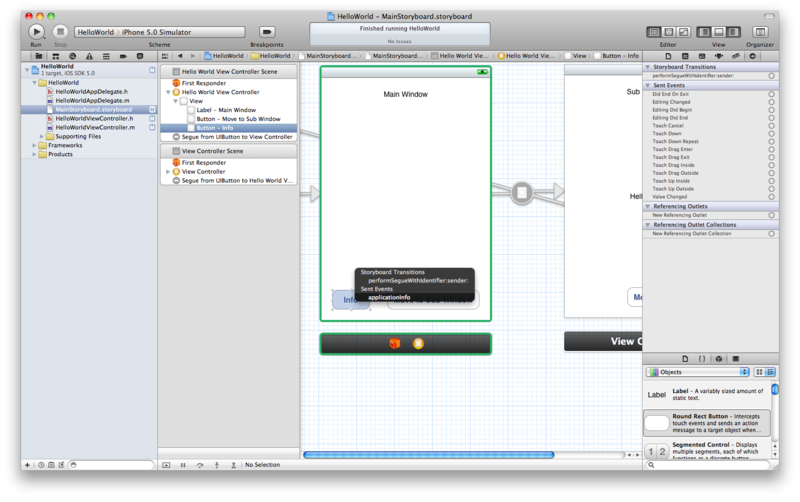Click the View Controller icon in scene dock
The height and width of the screenshot is (502, 800).
click(x=418, y=344)
